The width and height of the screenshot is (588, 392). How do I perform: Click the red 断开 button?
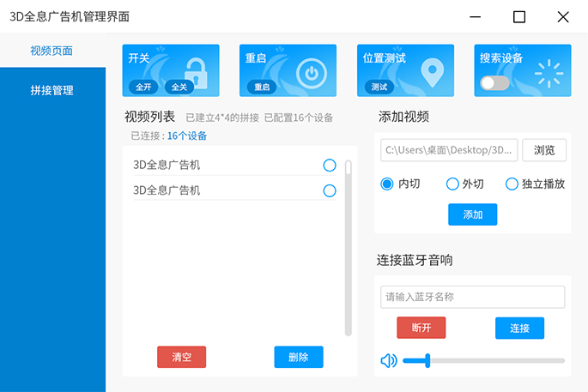[421, 328]
